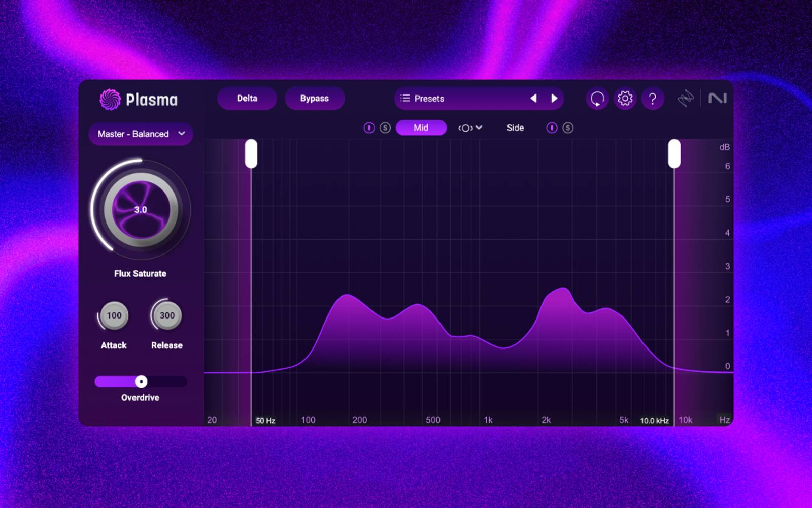The width and height of the screenshot is (812, 508).
Task: Solo the Mid channel
Action: click(x=385, y=128)
